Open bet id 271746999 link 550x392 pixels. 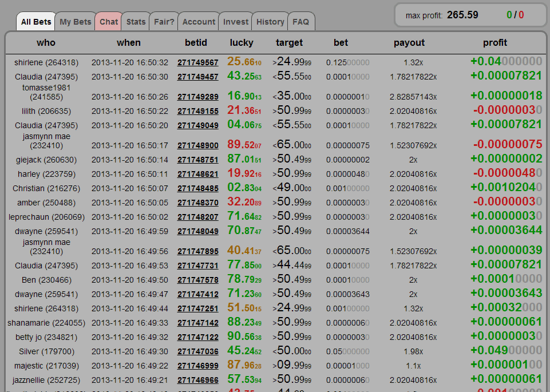(x=198, y=366)
